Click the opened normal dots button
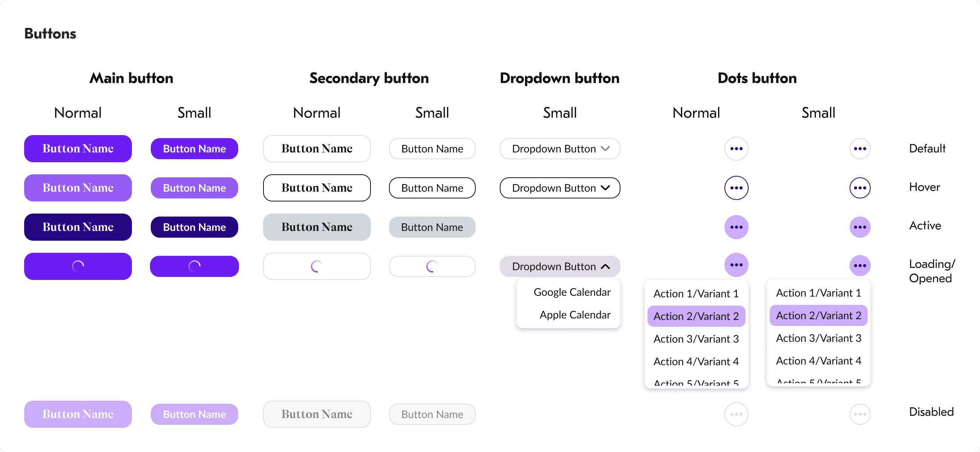The image size is (980, 452). [x=736, y=264]
